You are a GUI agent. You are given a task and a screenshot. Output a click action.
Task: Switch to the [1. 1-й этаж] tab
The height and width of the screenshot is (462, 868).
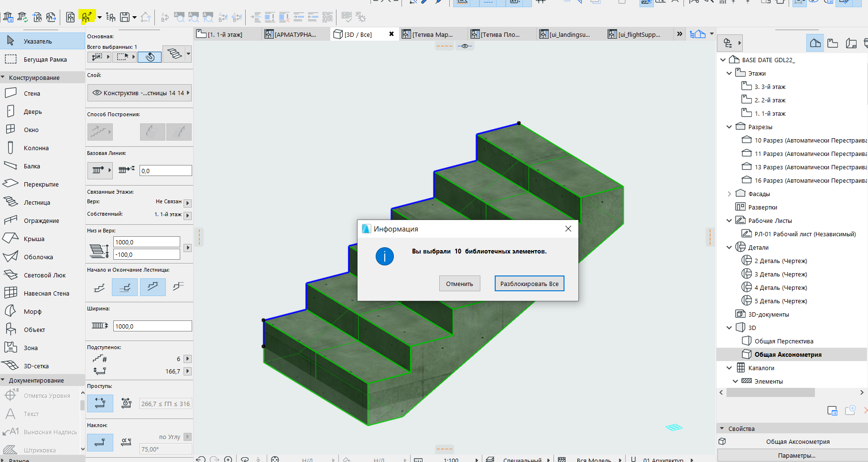coord(226,34)
